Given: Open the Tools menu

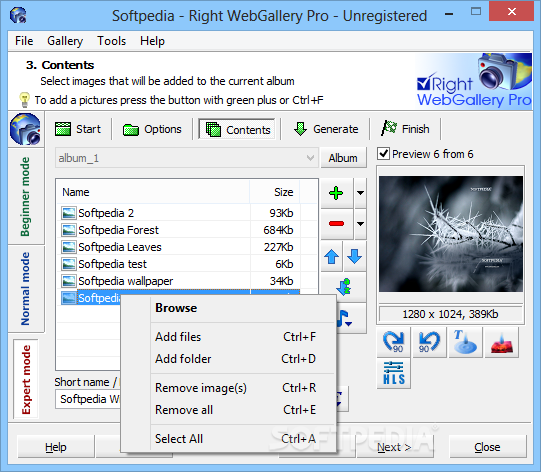Looking at the screenshot, I should point(111,41).
